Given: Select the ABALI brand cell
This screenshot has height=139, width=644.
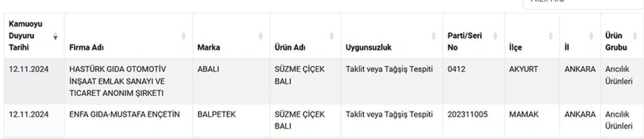Looking at the screenshot, I should tap(208, 69).
